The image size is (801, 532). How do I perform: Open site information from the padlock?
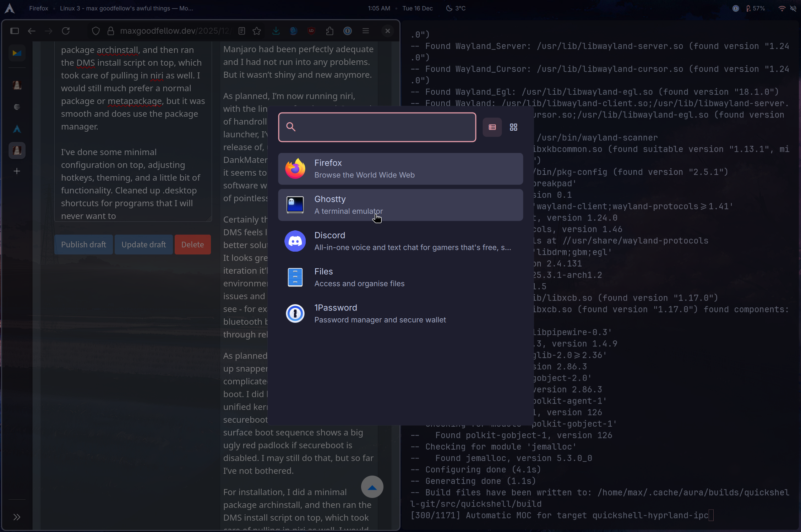click(111, 31)
